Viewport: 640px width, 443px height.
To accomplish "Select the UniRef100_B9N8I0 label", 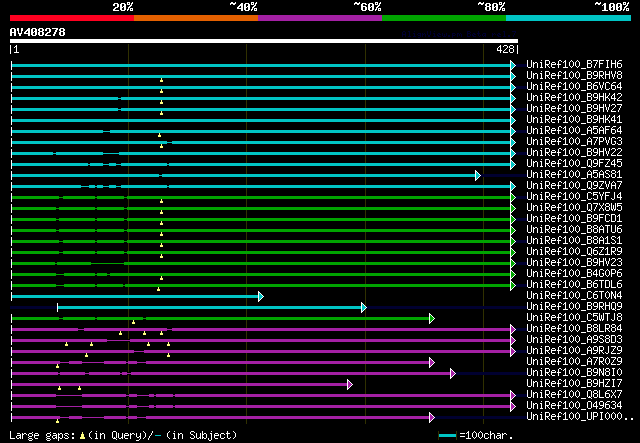I will (574, 373).
